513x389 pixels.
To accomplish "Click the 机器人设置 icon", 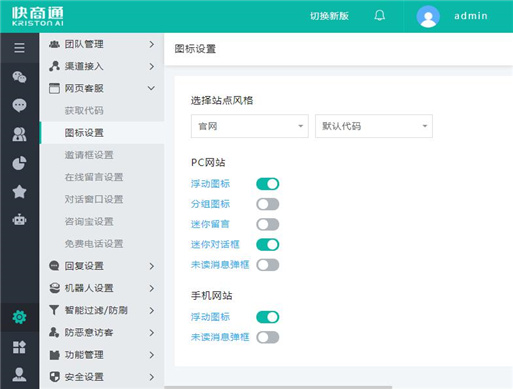I will point(54,288).
